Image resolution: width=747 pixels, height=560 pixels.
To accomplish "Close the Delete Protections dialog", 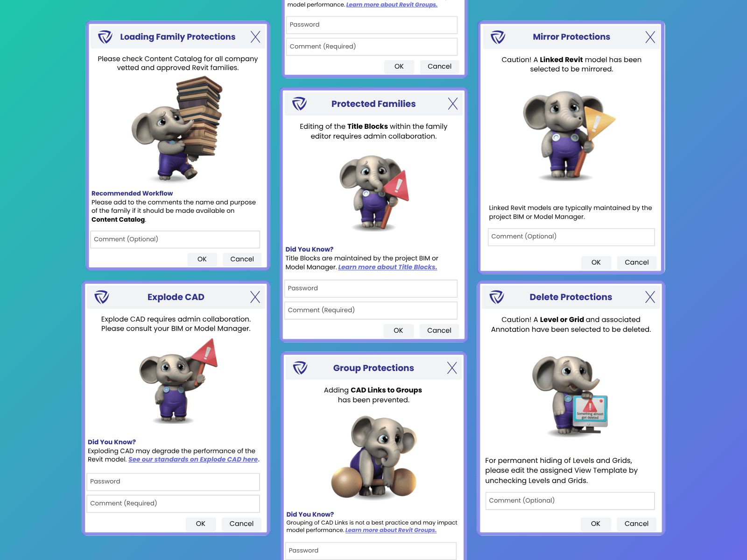I will click(x=650, y=297).
